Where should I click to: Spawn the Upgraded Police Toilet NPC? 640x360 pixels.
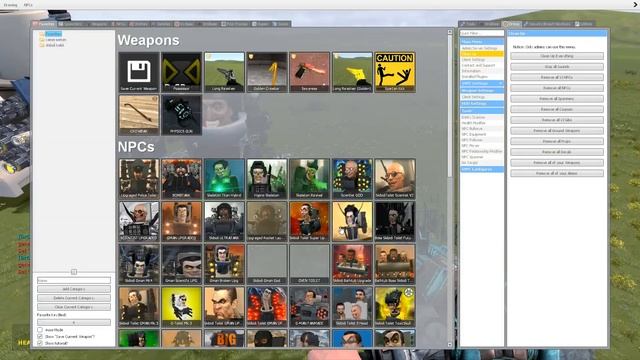click(139, 179)
